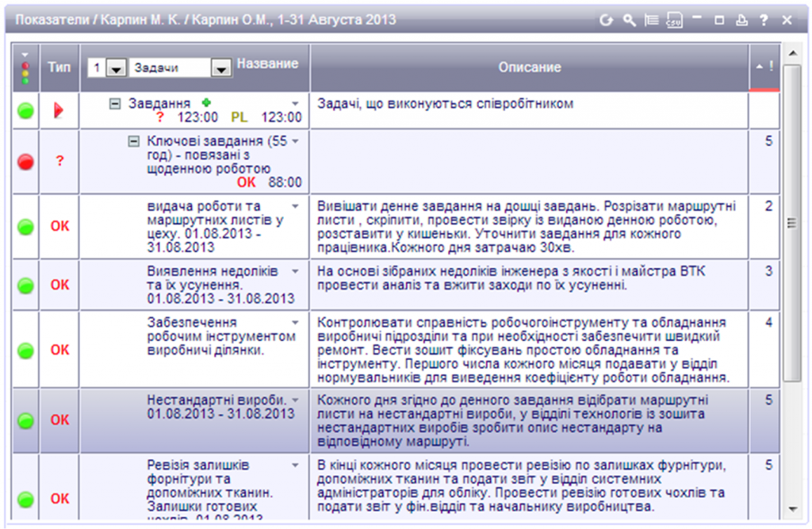Click description "Задачі, що виконуються співробітником"
This screenshot has width=812, height=529.
[446, 104]
